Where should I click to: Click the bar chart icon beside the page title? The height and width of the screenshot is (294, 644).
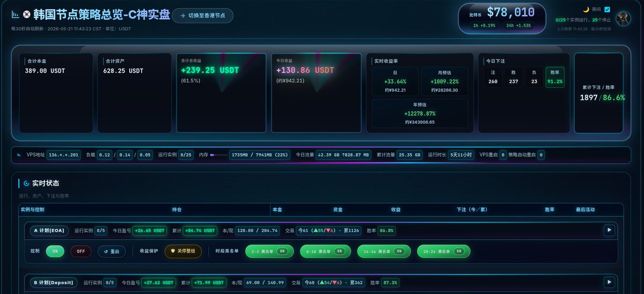[x=15, y=15]
